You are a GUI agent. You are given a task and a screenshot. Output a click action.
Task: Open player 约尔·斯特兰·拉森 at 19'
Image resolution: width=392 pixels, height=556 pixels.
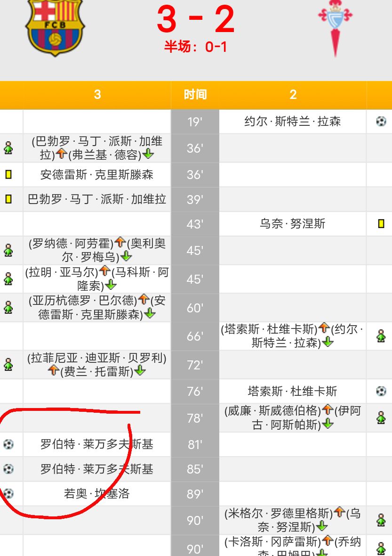tap(292, 122)
